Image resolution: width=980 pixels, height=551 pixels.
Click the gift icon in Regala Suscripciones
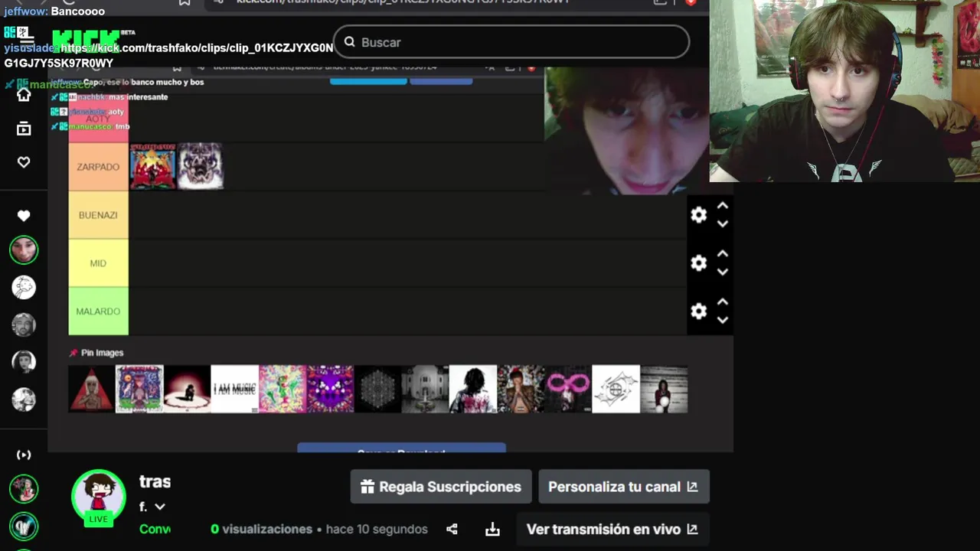click(367, 487)
